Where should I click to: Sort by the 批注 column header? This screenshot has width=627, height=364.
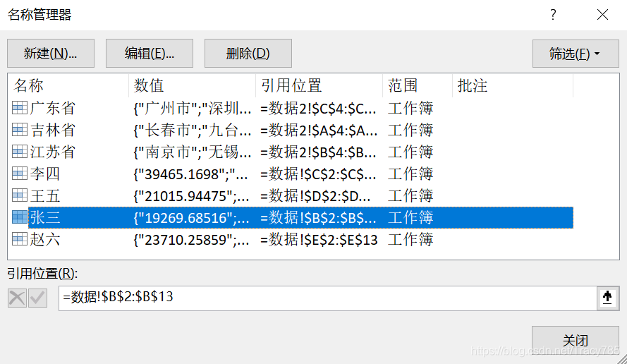pyautogui.click(x=513, y=85)
